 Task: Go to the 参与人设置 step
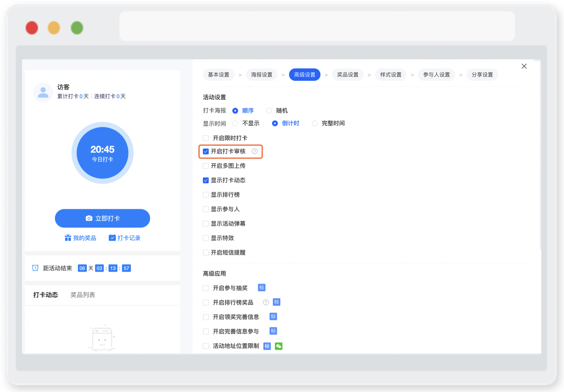436,75
